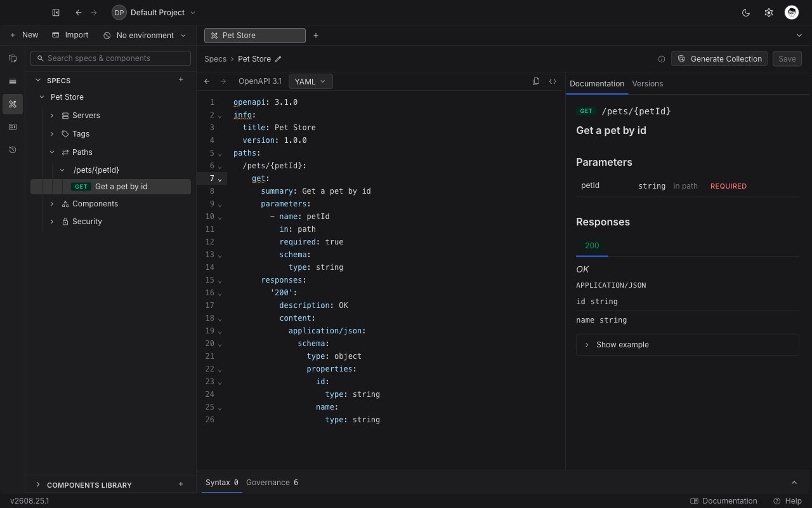
Task: Open the History sidebar icon
Action: tap(13, 150)
